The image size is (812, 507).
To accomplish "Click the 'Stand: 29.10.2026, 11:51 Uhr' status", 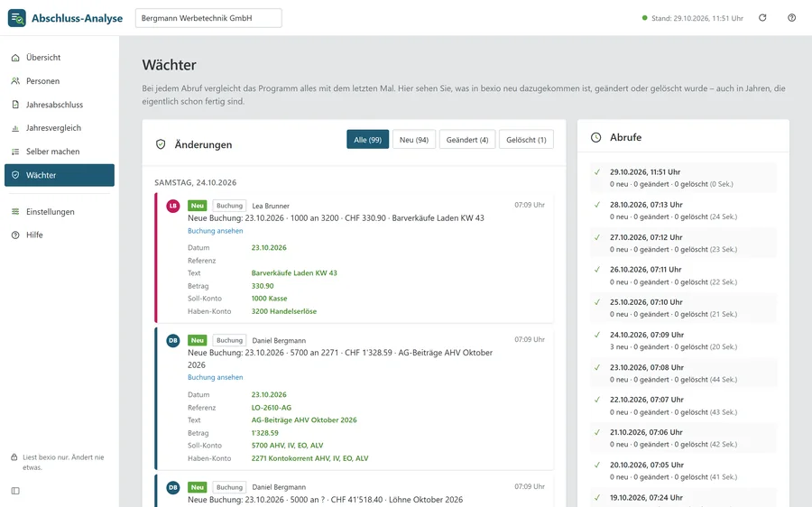I will tap(692, 18).
